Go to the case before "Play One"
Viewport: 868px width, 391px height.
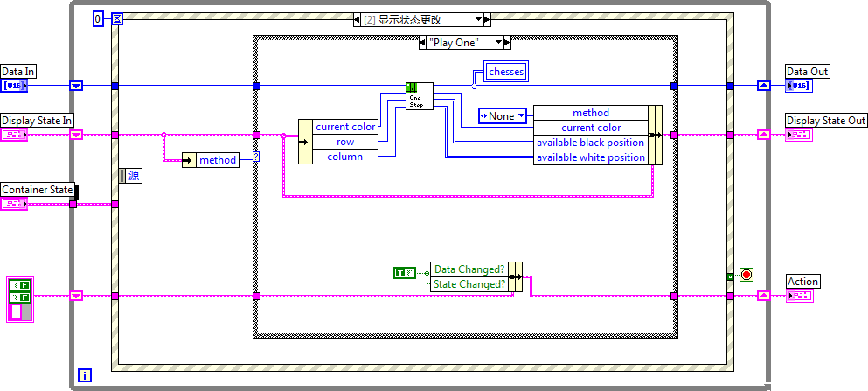(422, 42)
